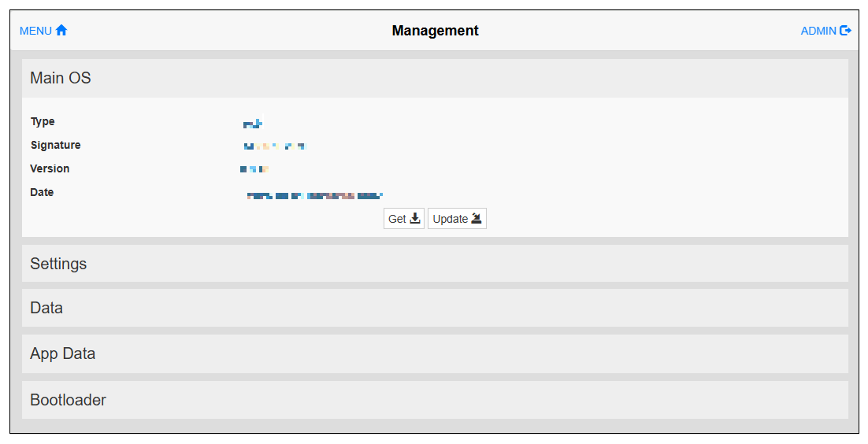
Task: Click the Type field label
Action: 43,121
